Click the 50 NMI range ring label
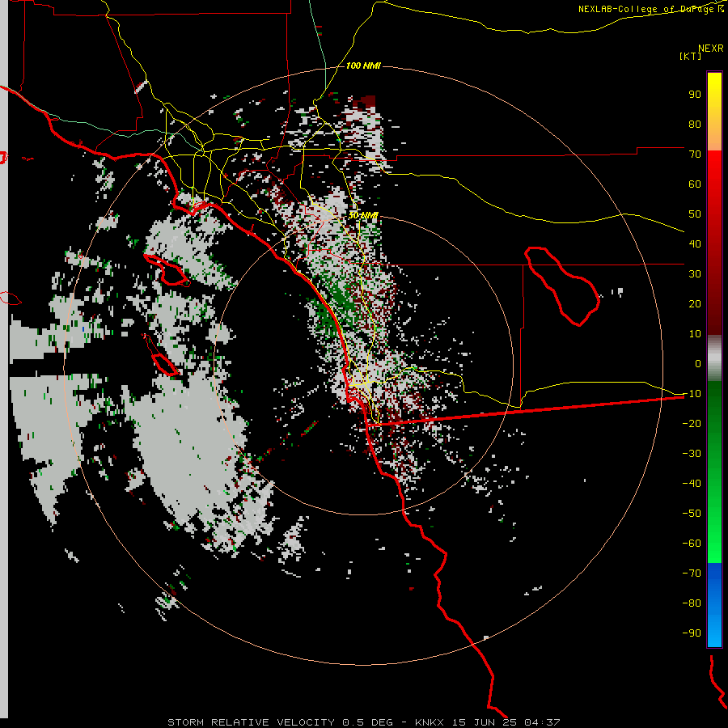 (363, 215)
